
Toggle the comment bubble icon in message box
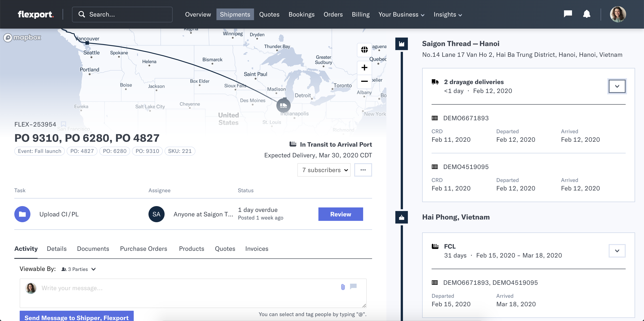coord(353,287)
